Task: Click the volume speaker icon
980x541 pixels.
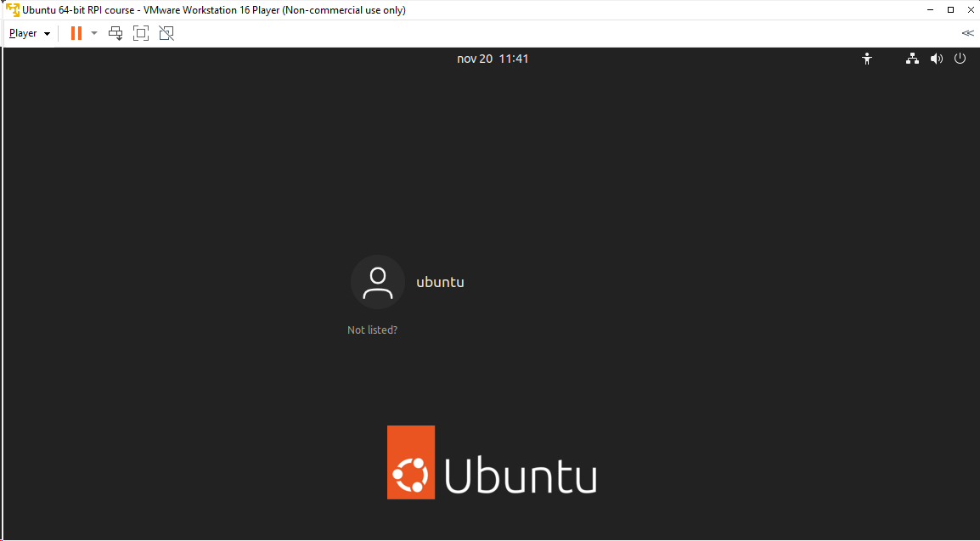Action: (936, 59)
